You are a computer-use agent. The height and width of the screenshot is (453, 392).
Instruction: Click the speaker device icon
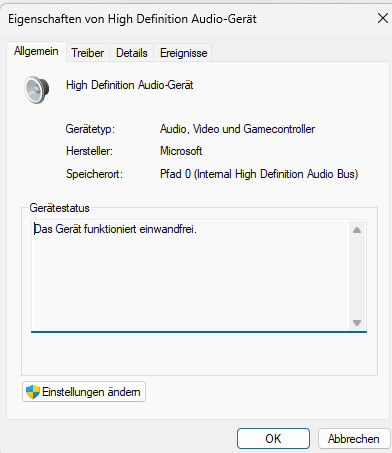37,89
